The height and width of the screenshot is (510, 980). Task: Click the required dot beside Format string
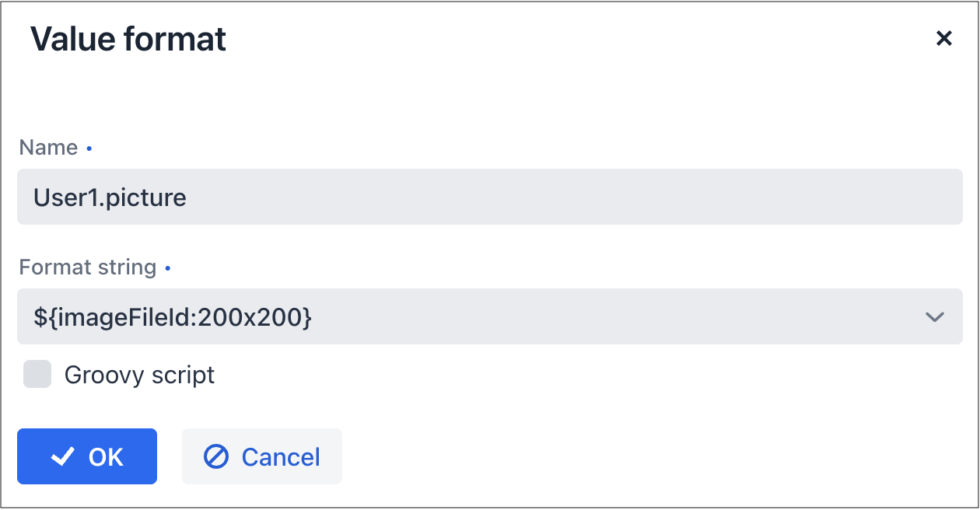point(168,267)
